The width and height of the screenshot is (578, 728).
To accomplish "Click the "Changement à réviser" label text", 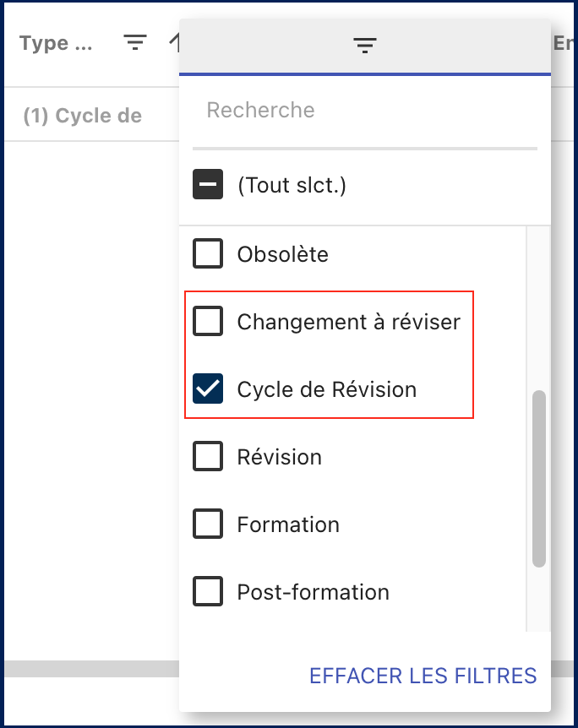I will coord(348,322).
